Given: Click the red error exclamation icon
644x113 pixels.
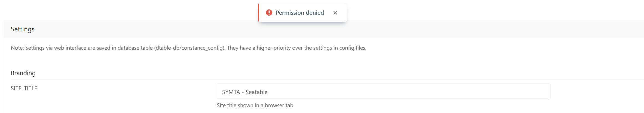Looking at the screenshot, I should click(269, 12).
